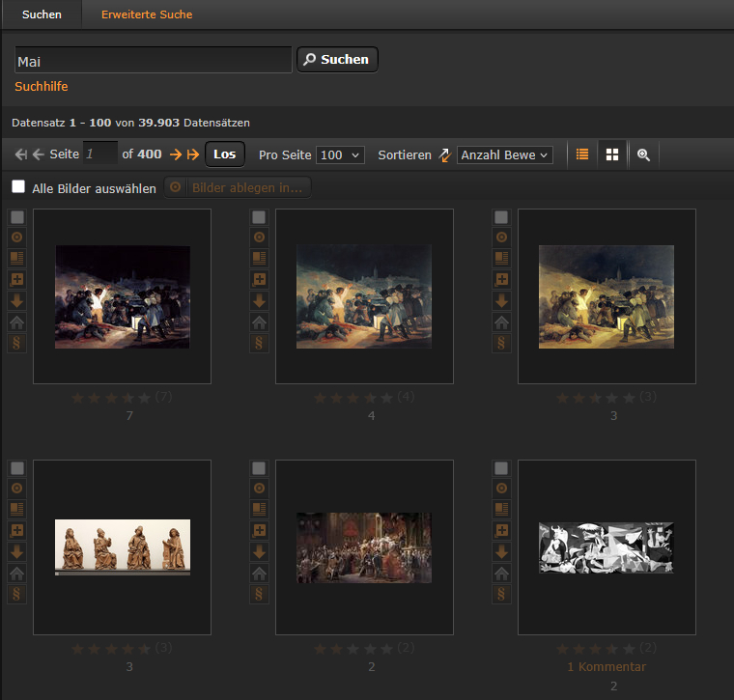Open the Goya thumbnail rated (7)
This screenshot has height=700, width=734.
(123, 296)
